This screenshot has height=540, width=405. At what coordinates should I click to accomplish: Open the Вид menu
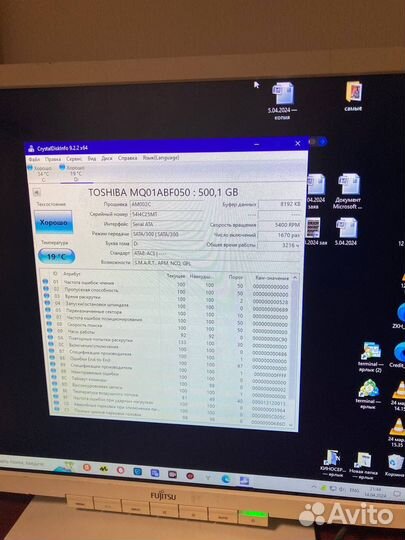tap(92, 158)
